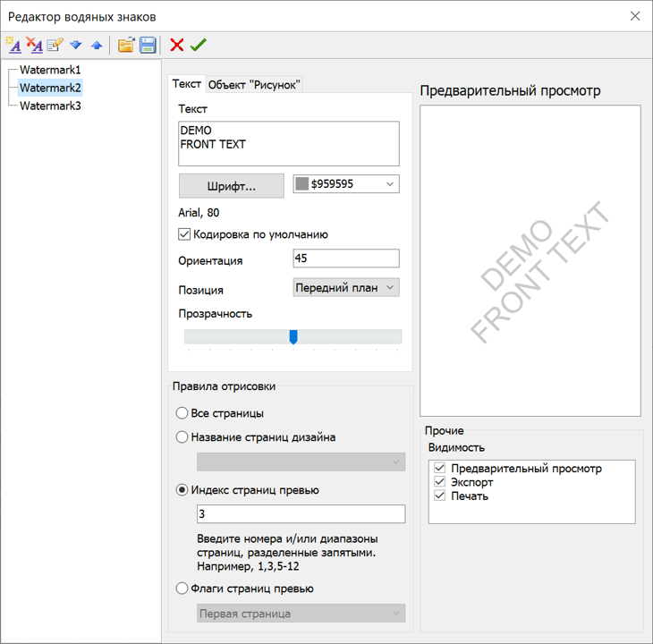The image size is (653, 644).
Task: Click the add new watermark icon
Action: point(13,45)
